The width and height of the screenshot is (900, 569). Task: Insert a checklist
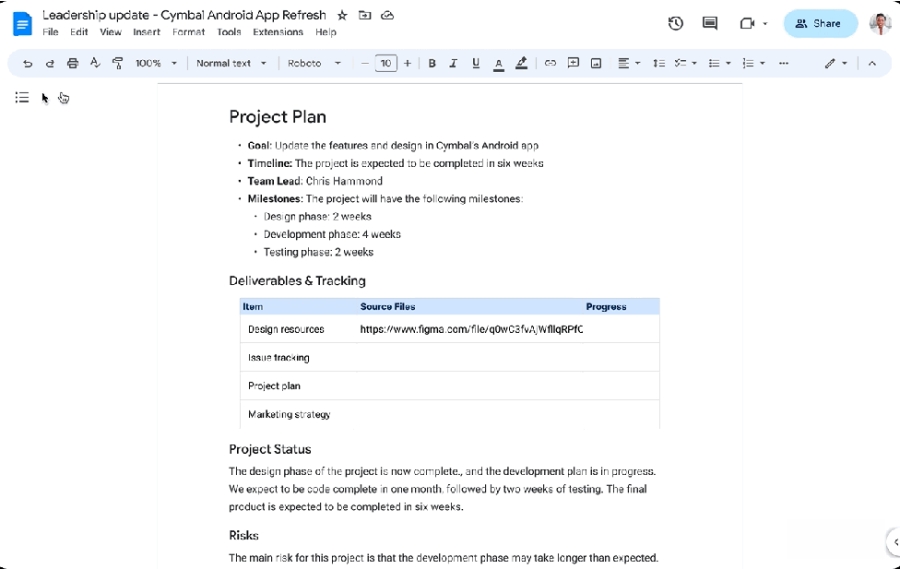click(680, 63)
